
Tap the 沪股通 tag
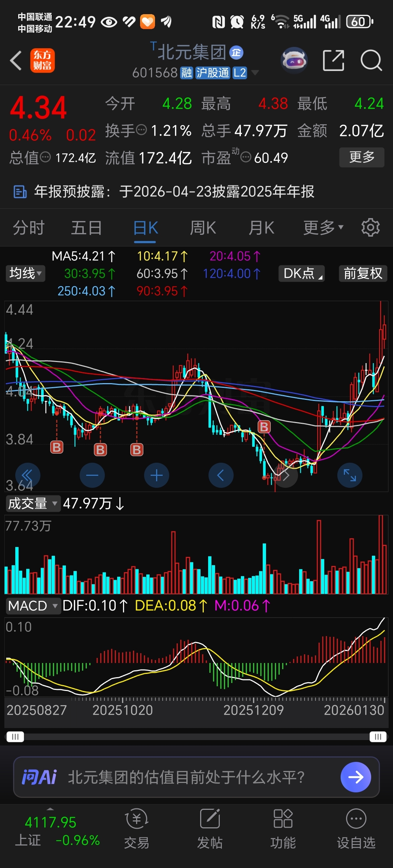[x=213, y=73]
